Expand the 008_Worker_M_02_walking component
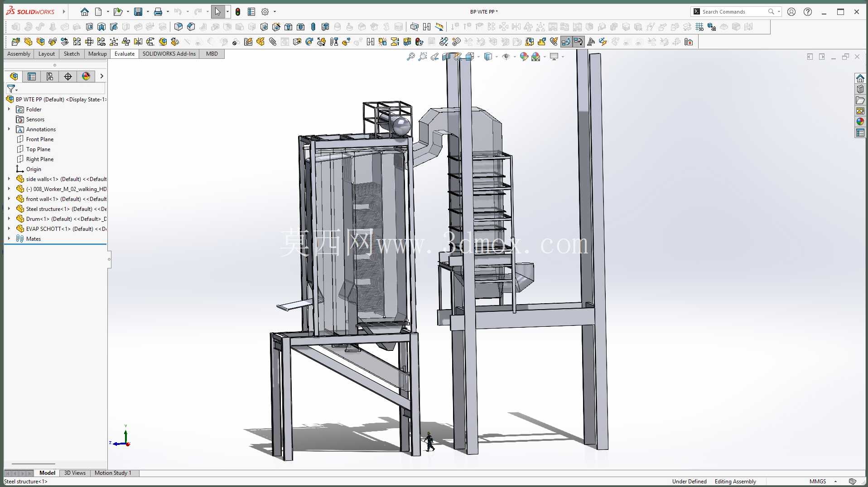This screenshot has height=487, width=868. [x=9, y=189]
